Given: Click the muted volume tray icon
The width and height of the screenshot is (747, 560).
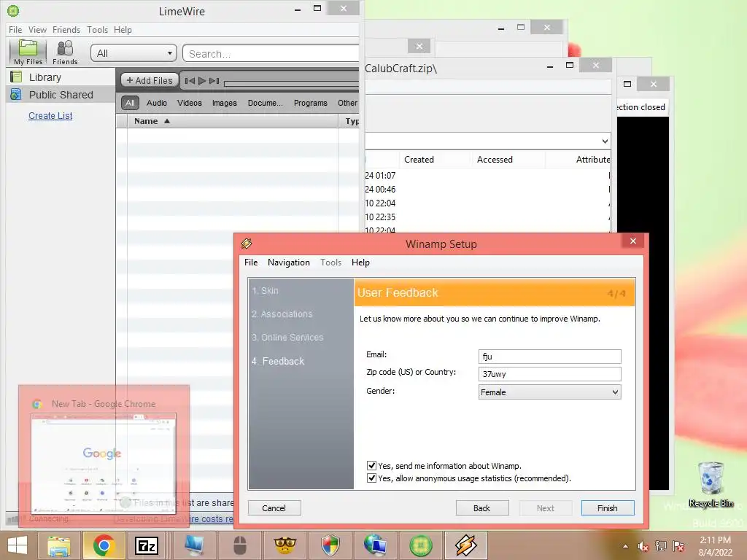Looking at the screenshot, I should coord(643,546).
